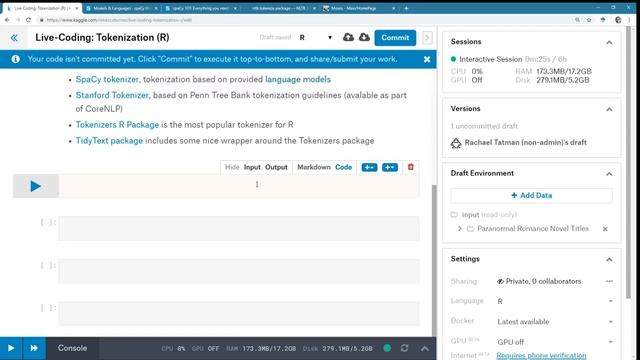Open the GPU setting dropdown
The image size is (640, 360).
coord(555,342)
